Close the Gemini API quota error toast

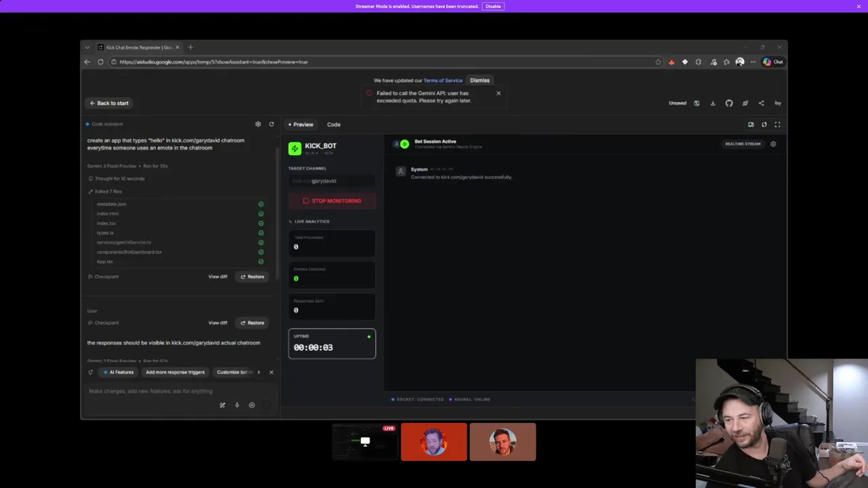tap(498, 93)
